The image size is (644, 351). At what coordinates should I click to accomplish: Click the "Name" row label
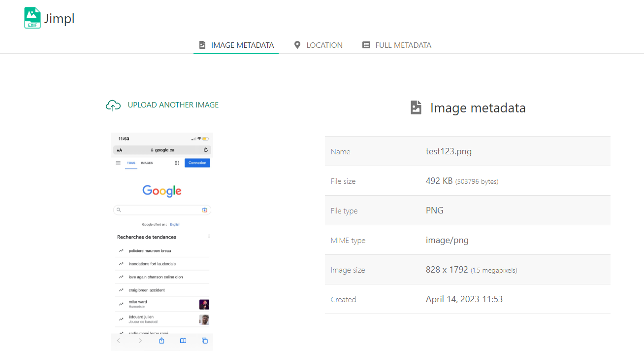point(341,152)
